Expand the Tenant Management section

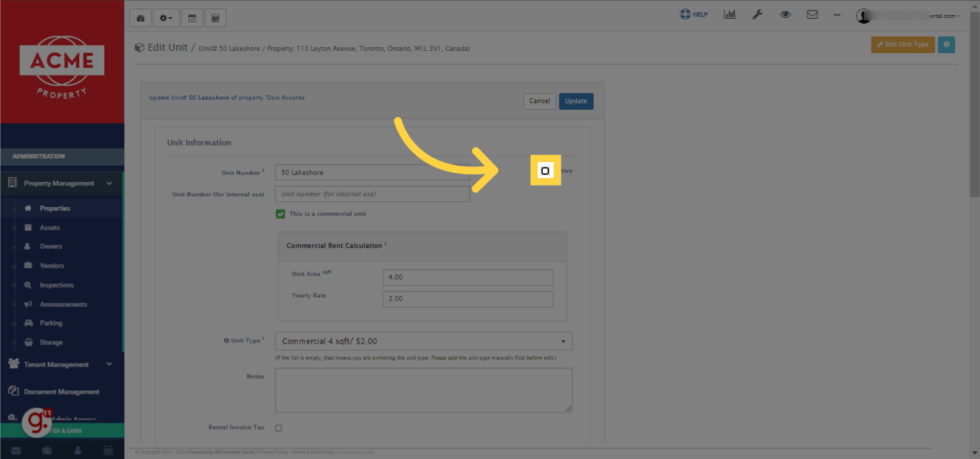point(61,364)
